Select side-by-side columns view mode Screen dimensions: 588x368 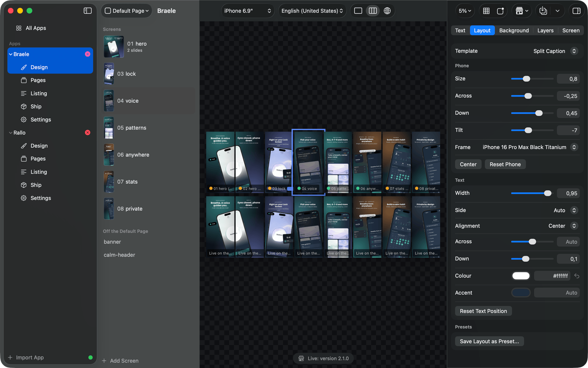coord(373,11)
